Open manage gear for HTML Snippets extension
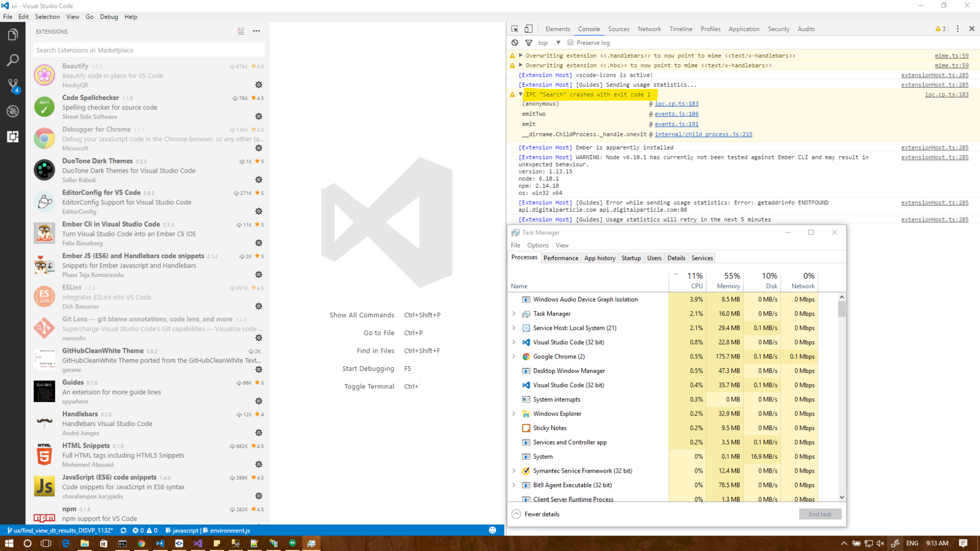The width and height of the screenshot is (980, 551). [x=258, y=464]
